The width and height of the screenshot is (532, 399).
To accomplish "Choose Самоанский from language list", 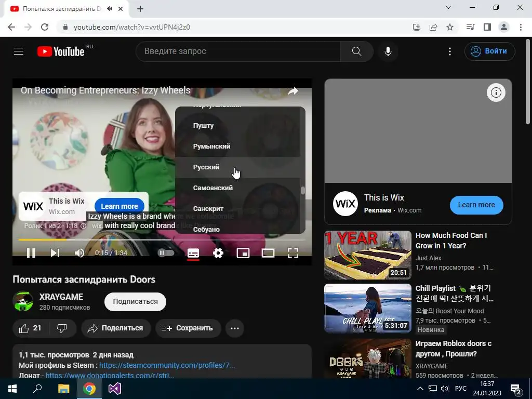I will pos(237,188).
